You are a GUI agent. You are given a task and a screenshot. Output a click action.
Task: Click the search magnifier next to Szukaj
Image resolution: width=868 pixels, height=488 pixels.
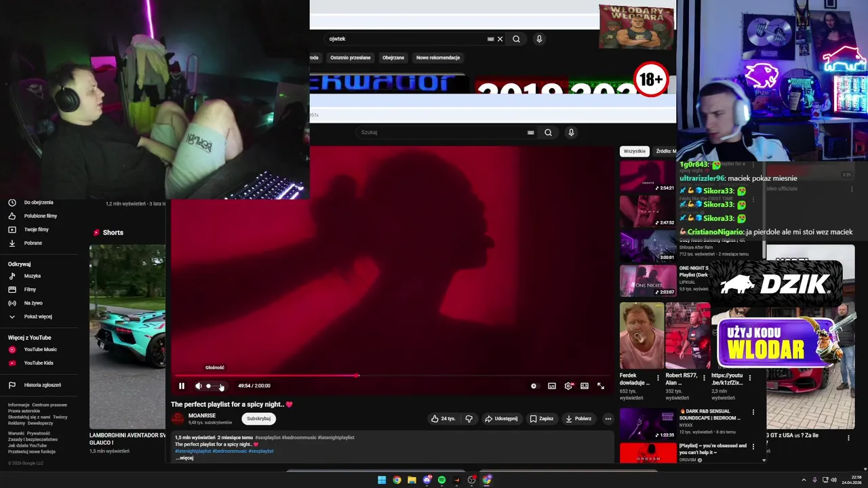[548, 132]
